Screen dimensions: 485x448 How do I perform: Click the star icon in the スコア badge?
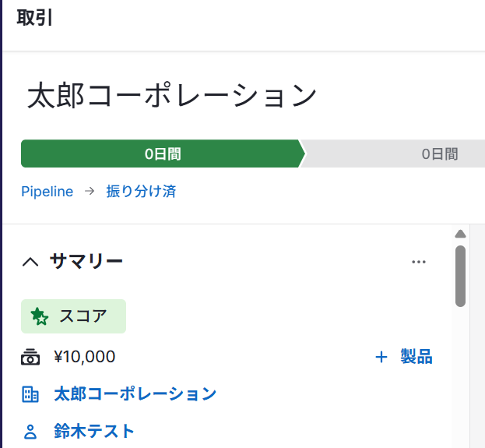pos(39,316)
